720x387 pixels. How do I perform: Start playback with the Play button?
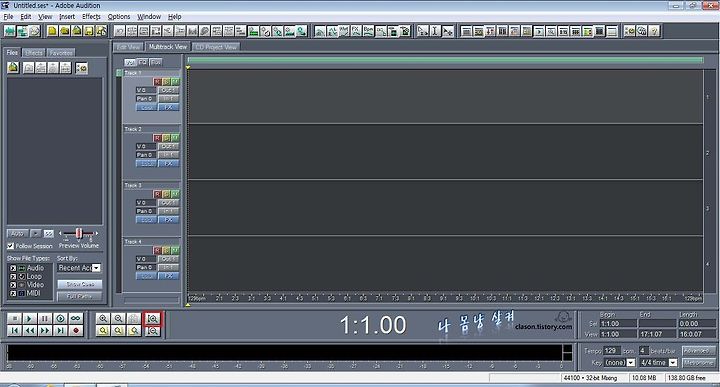(x=29, y=318)
